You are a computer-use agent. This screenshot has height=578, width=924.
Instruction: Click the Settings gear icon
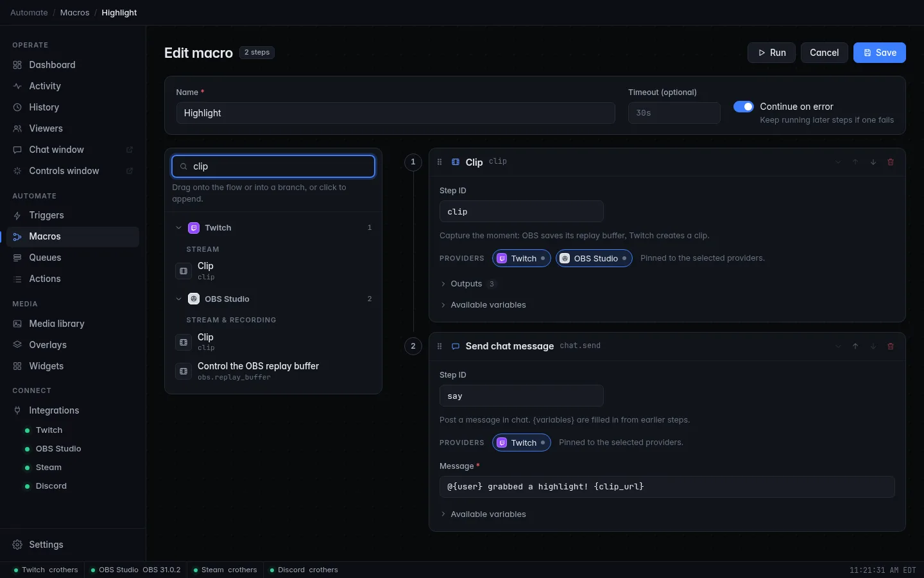[17, 545]
